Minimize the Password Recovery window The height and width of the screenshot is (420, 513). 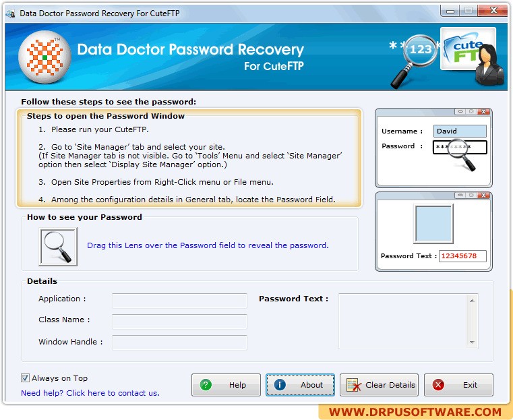(450, 11)
